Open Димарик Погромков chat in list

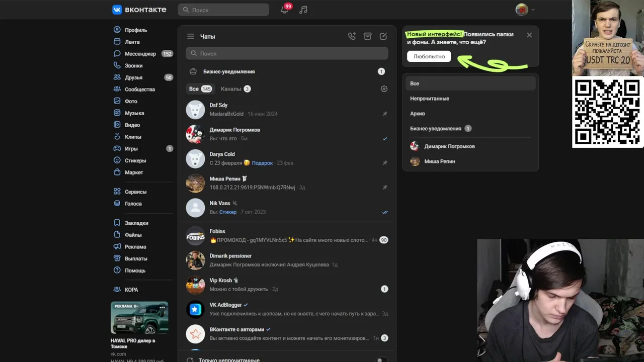click(x=287, y=134)
